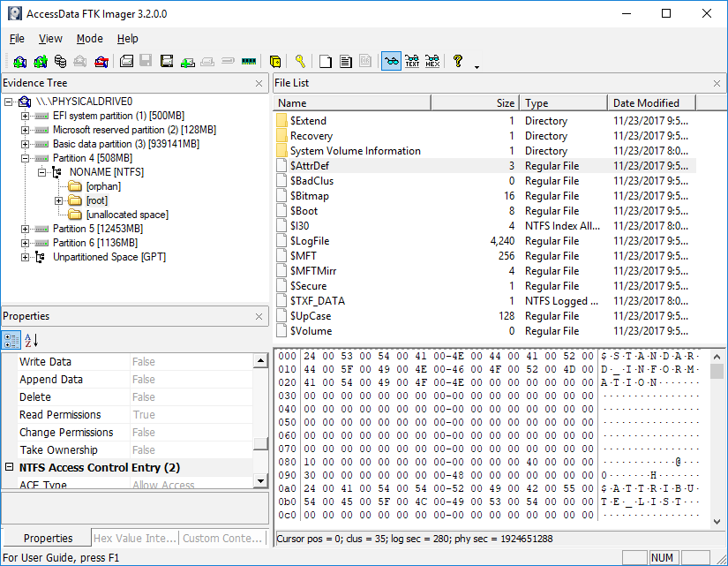Click the Obtain Protected Files safe icon
This screenshot has width=728, height=566.
[275, 61]
